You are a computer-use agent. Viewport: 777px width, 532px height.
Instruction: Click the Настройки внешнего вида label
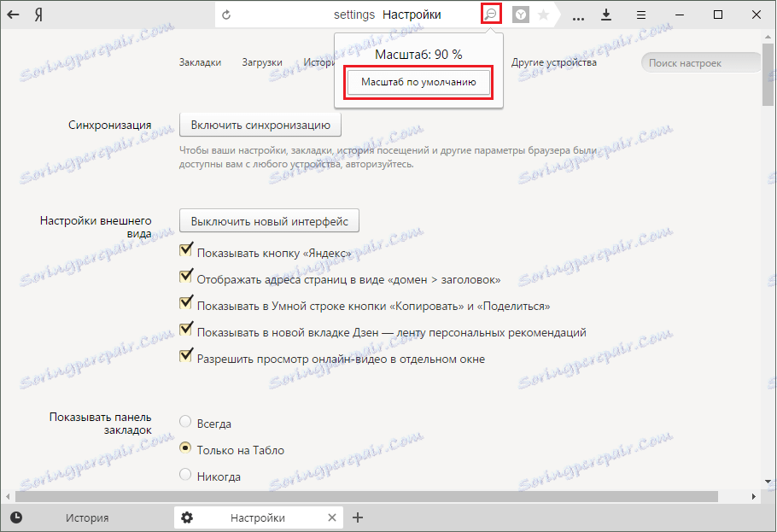point(96,227)
